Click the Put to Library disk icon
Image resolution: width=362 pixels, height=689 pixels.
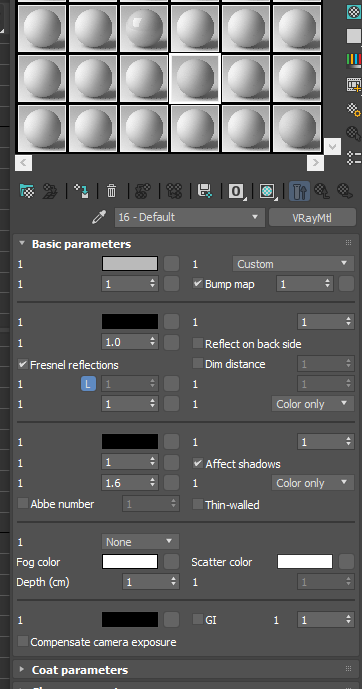pyautogui.click(x=205, y=191)
